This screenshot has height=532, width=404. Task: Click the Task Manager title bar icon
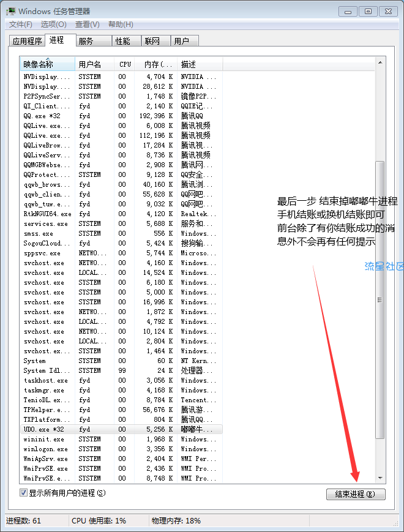[x=11, y=11]
